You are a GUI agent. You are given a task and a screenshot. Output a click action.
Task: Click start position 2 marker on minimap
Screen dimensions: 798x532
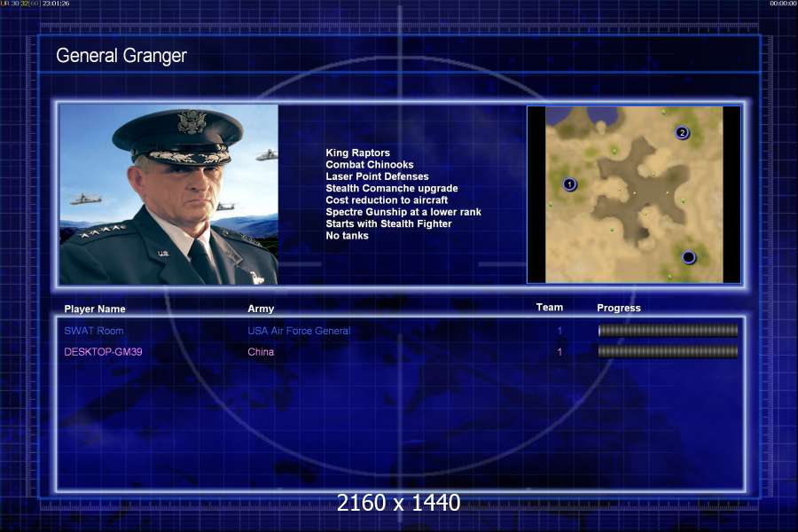(x=682, y=133)
